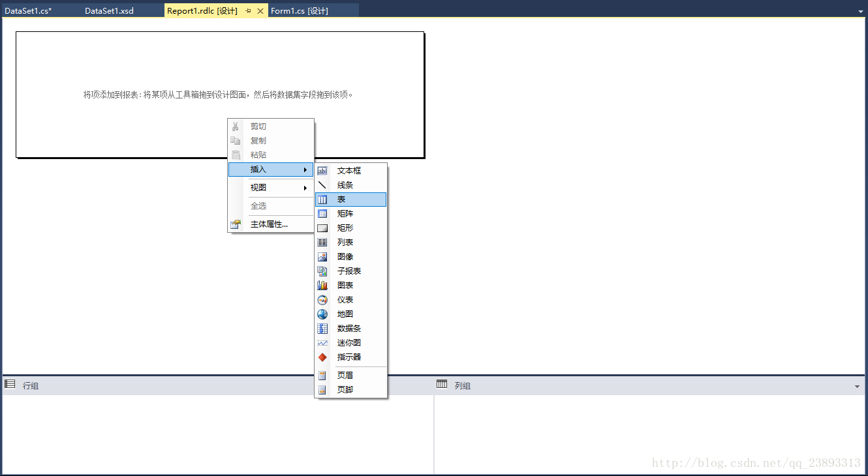This screenshot has height=476, width=868.
Task: Click the text box icon beside 文本框
Action: [x=322, y=171]
